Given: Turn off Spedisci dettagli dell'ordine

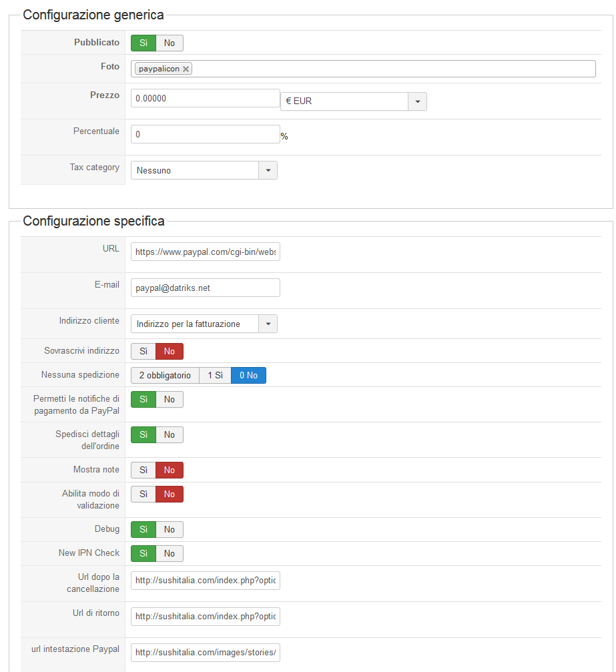Looking at the screenshot, I should click(170, 434).
